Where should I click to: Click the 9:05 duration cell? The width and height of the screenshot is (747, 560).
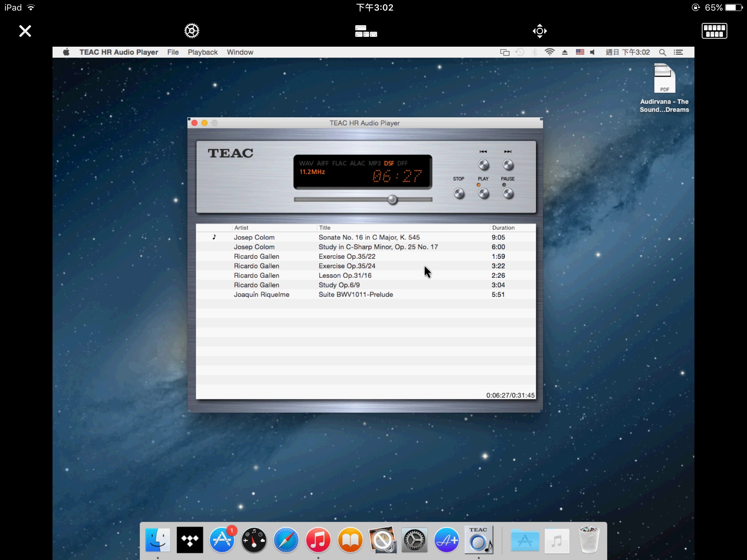click(x=498, y=237)
